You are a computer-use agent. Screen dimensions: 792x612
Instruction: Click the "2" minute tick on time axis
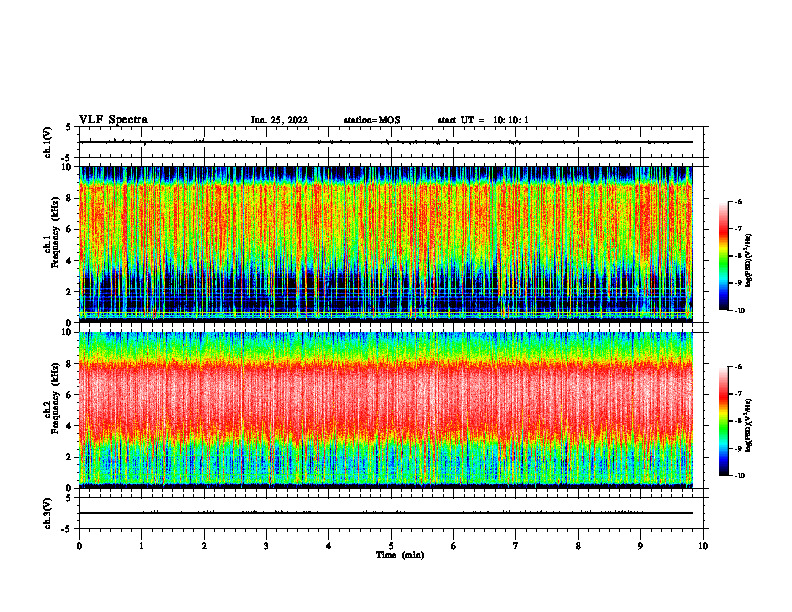204,546
